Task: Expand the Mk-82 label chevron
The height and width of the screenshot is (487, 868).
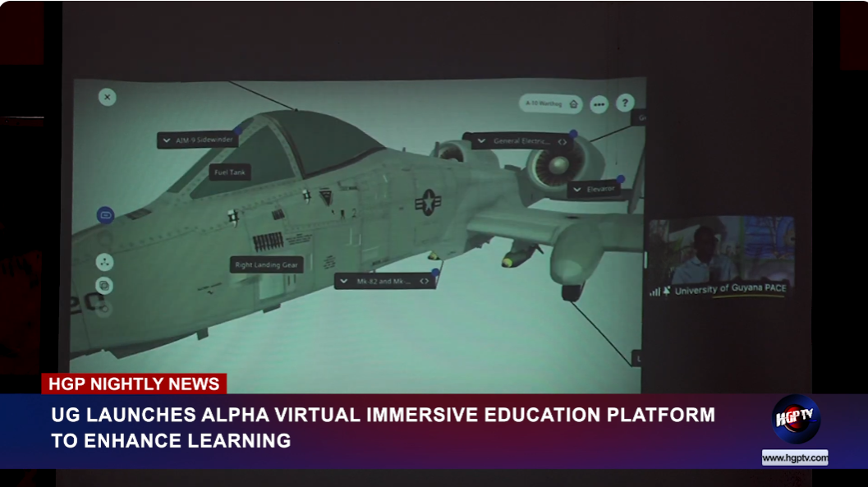Action: [x=343, y=281]
